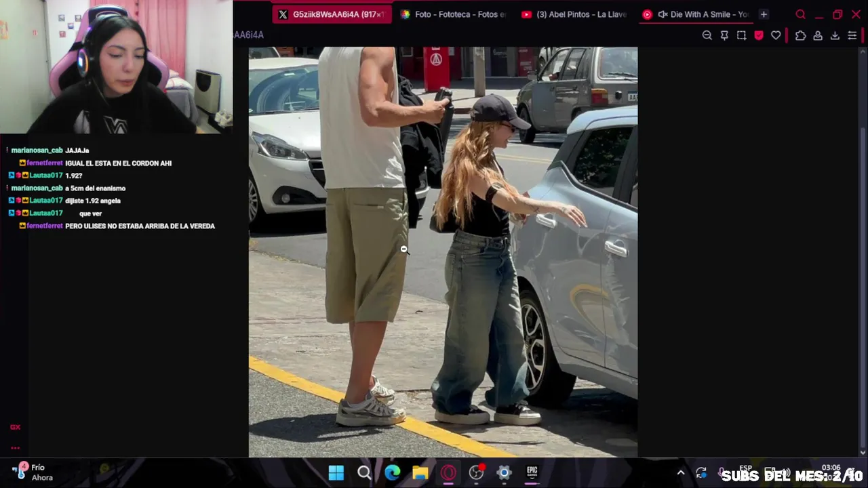This screenshot has height=488, width=868.
Task: Switch to the Foto - Fototeca tab
Action: (x=454, y=14)
